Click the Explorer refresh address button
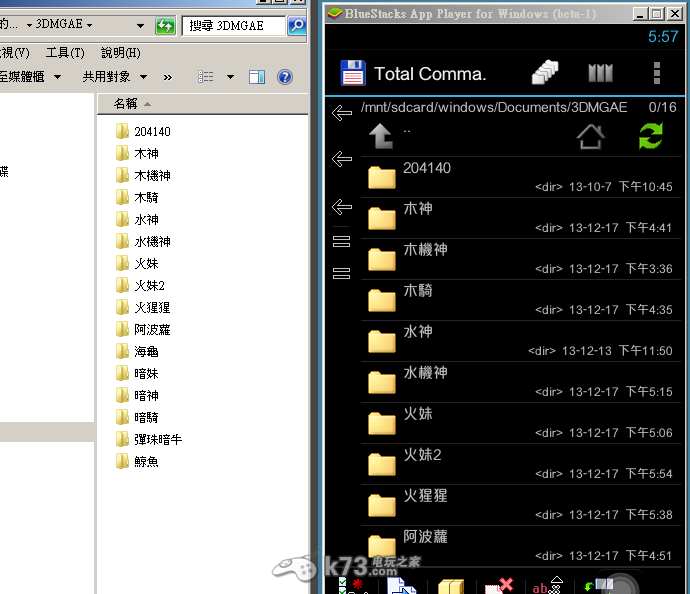Image resolution: width=690 pixels, height=594 pixels. (165, 26)
